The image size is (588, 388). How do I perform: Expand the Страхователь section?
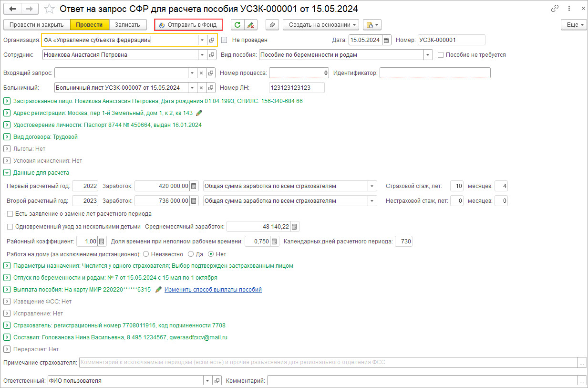pyautogui.click(x=7, y=325)
